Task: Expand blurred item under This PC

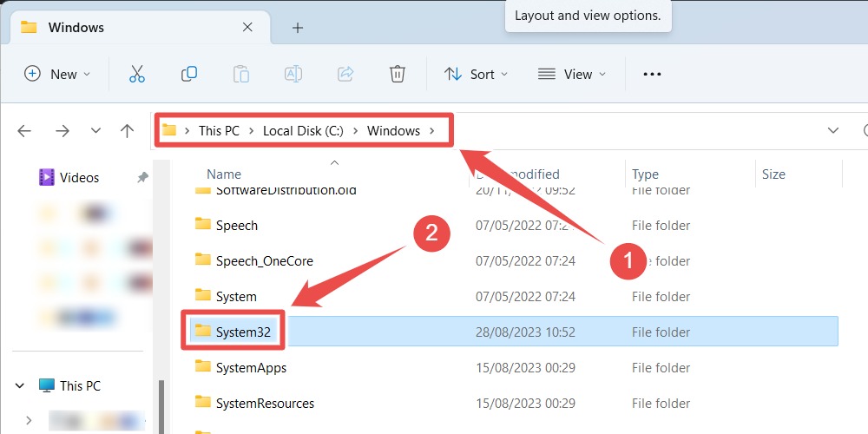Action: coord(29,421)
